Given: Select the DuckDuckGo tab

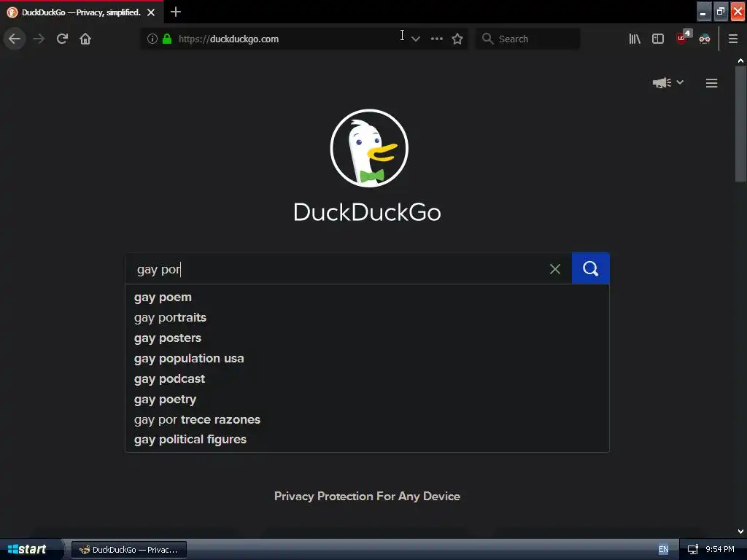Looking at the screenshot, I should [x=82, y=12].
